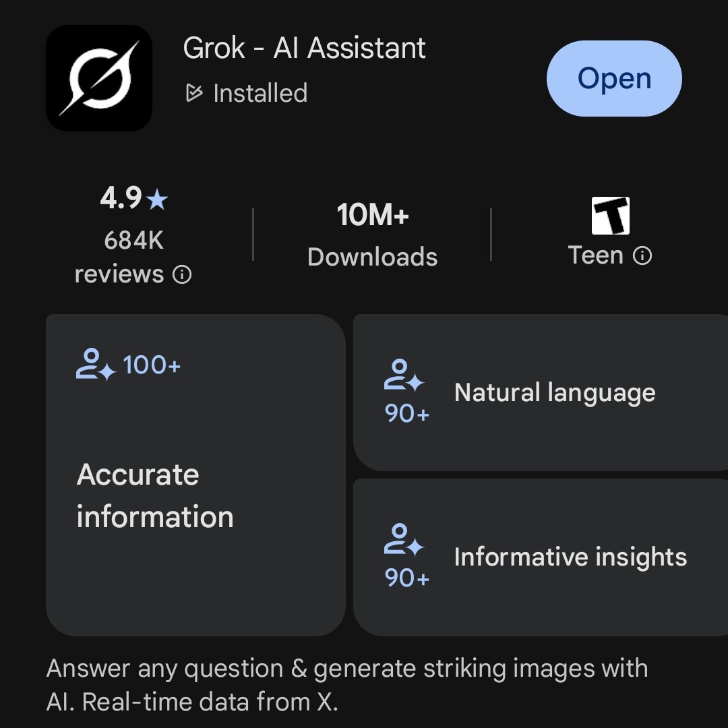Select the sparkle person icon near Informative insights
The height and width of the screenshot is (728, 728).
pyautogui.click(x=402, y=546)
